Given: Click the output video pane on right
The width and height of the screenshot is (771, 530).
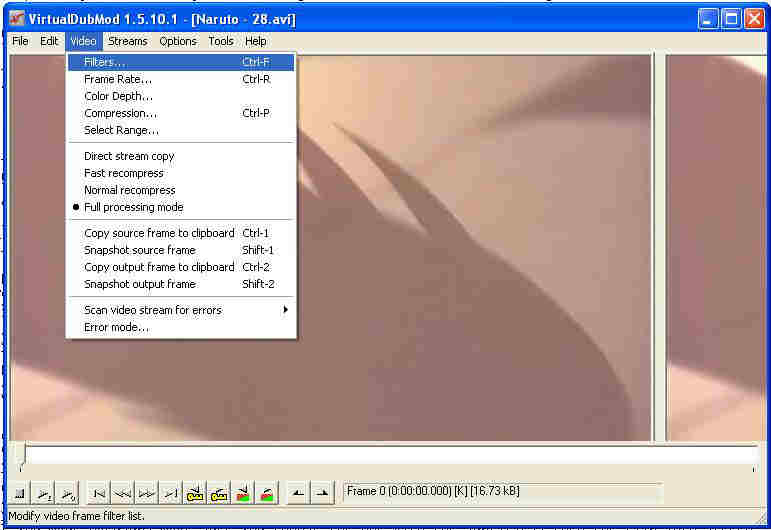Looking at the screenshot, I should [715, 248].
